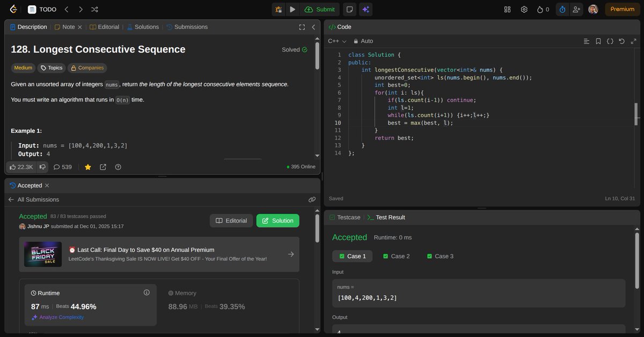
Task: Go to the previous problem arrow
Action: point(66,9)
